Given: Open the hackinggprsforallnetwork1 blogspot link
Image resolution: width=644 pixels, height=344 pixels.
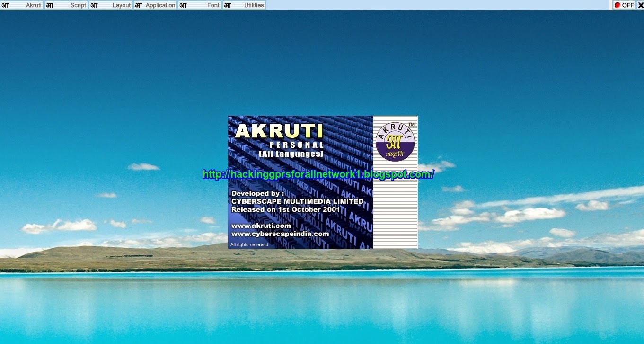Looking at the screenshot, I should pos(318,174).
